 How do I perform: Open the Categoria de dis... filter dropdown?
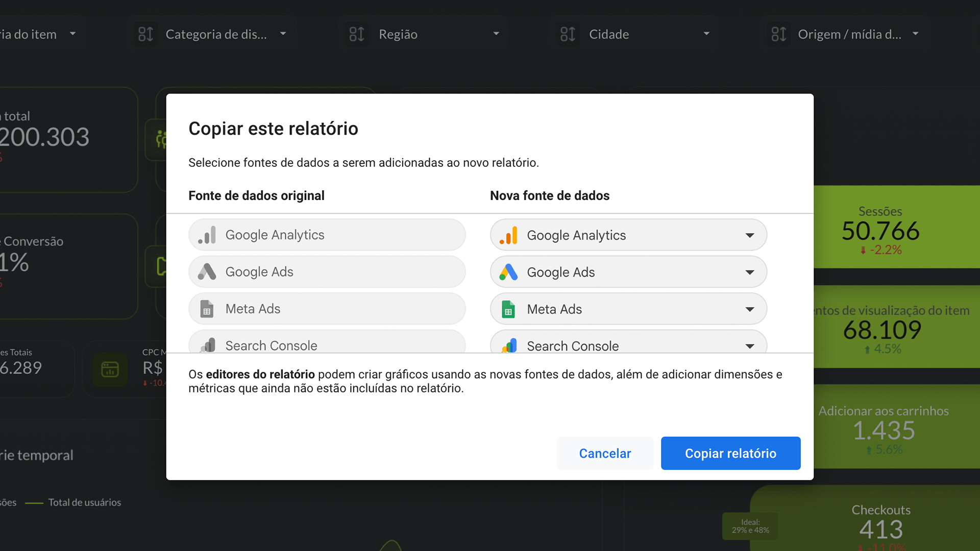[x=283, y=34]
